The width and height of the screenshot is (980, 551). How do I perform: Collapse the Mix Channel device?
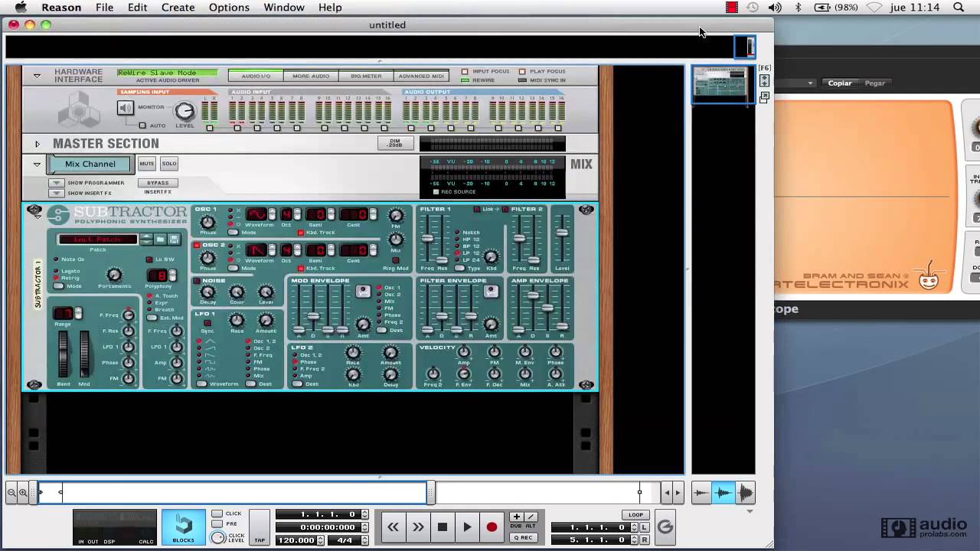[37, 164]
